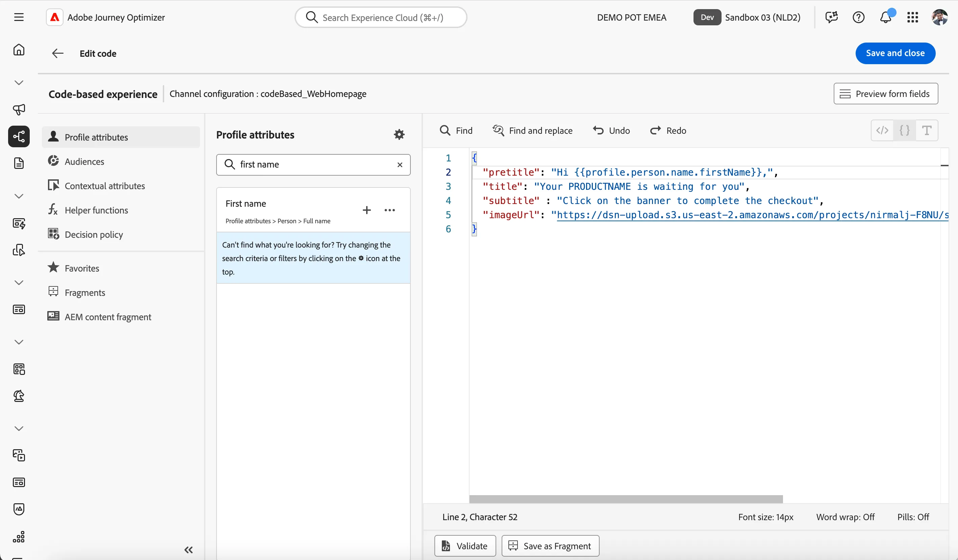Open notifications bell icon
Image resolution: width=958 pixels, height=560 pixels.
click(x=885, y=17)
